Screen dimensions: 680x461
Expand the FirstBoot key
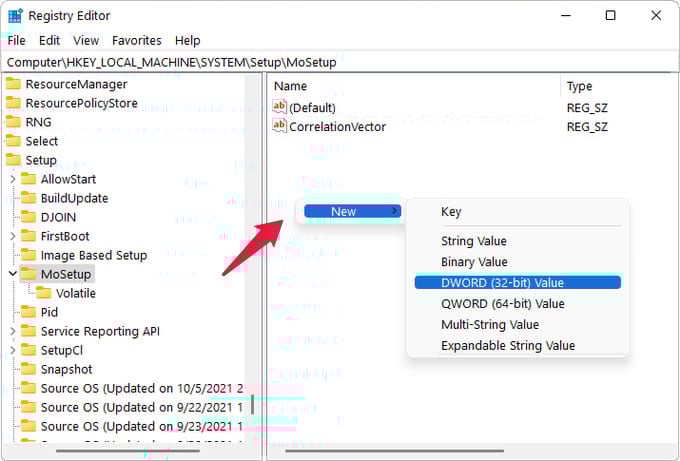point(13,236)
